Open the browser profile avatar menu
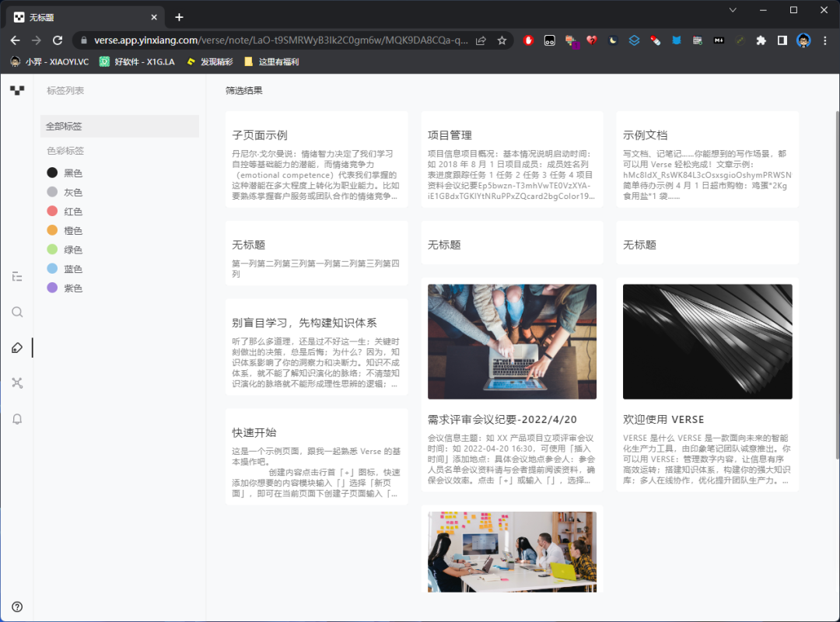The width and height of the screenshot is (840, 622). pos(803,40)
